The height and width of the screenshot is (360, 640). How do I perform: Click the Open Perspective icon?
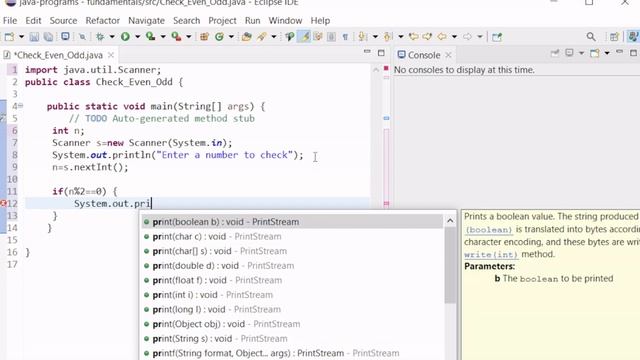(x=614, y=37)
